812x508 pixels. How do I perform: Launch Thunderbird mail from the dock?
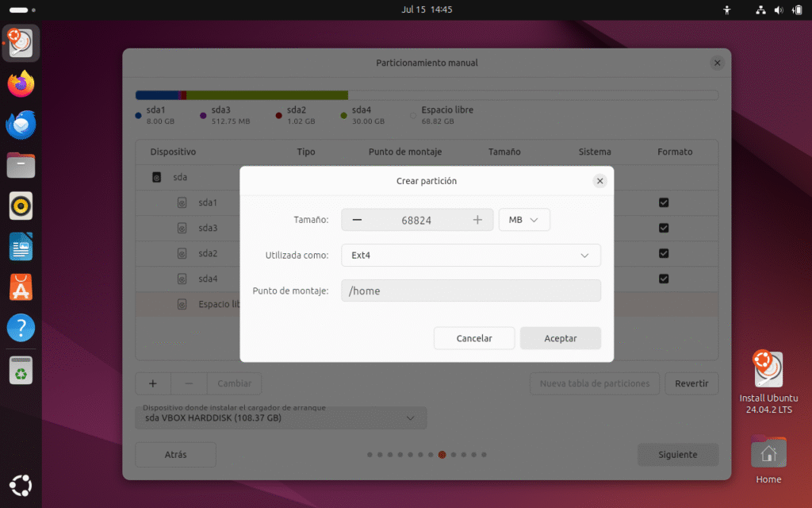(x=21, y=125)
